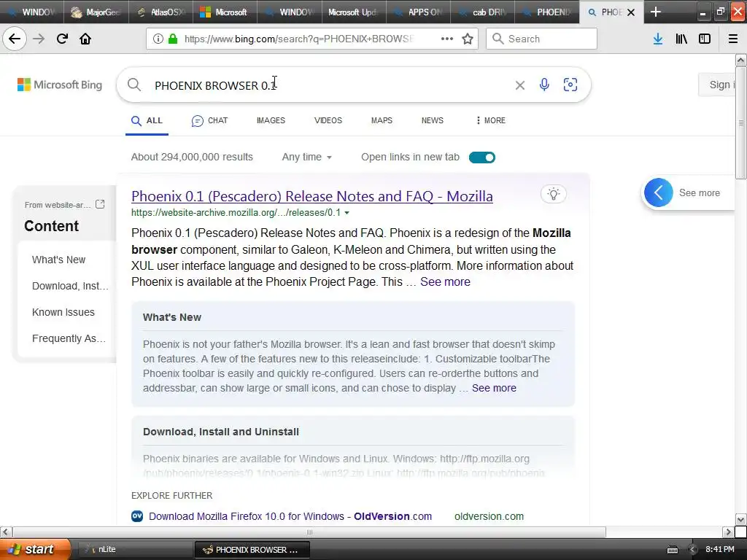Jump to Known Issues content section
Screen dimensions: 747x560
coord(63,312)
